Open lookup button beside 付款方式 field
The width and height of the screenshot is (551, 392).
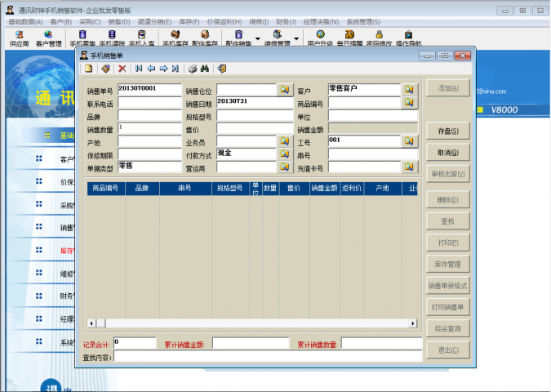pyautogui.click(x=285, y=154)
